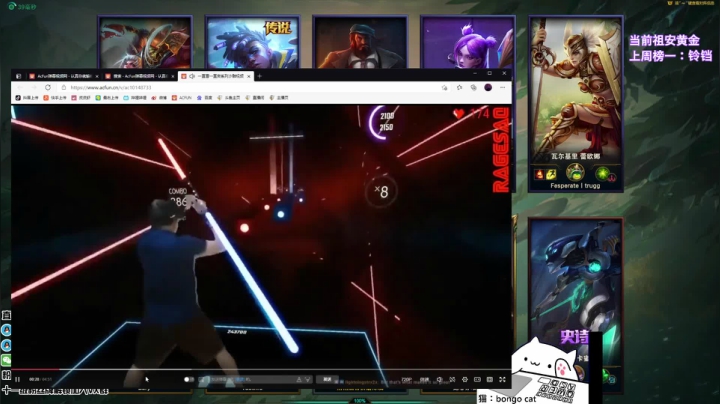Select the active tab playing audio
The height and width of the screenshot is (404, 720).
pos(216,76)
